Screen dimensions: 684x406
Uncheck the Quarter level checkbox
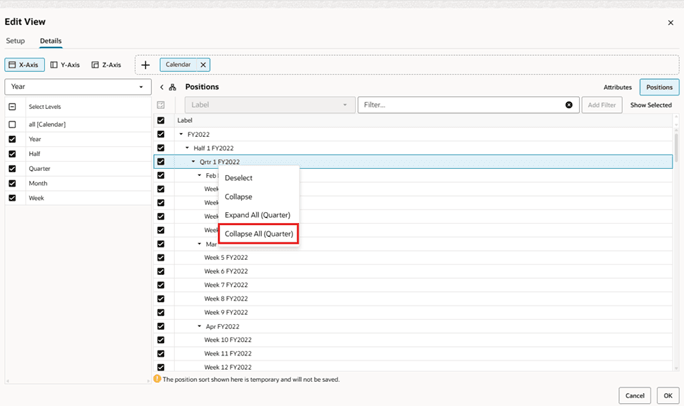12,168
